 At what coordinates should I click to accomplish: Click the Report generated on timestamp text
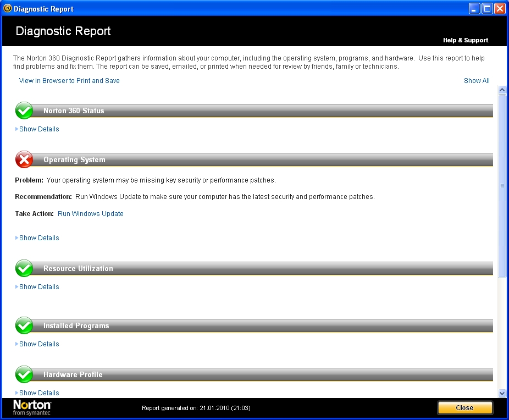pyautogui.click(x=196, y=408)
